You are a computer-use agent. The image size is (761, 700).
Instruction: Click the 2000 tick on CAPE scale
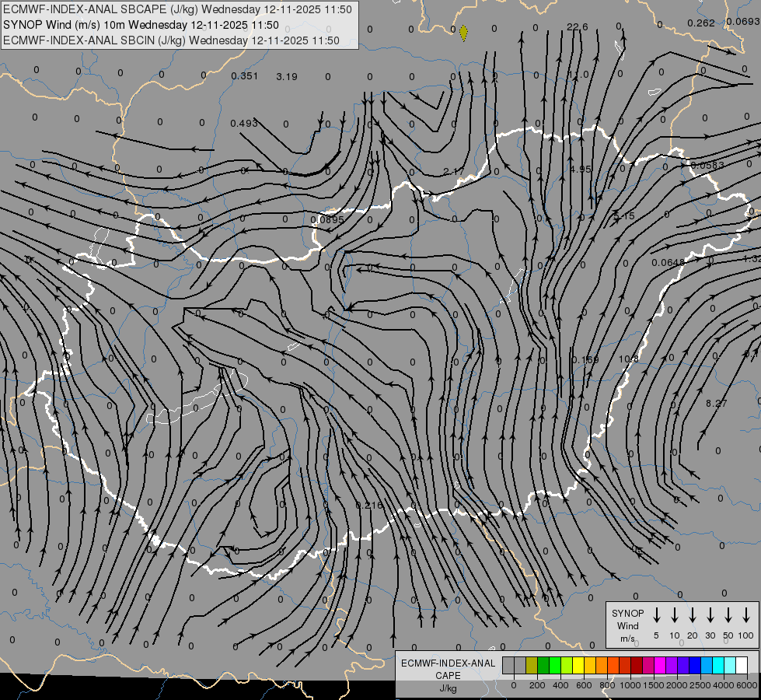click(676, 685)
